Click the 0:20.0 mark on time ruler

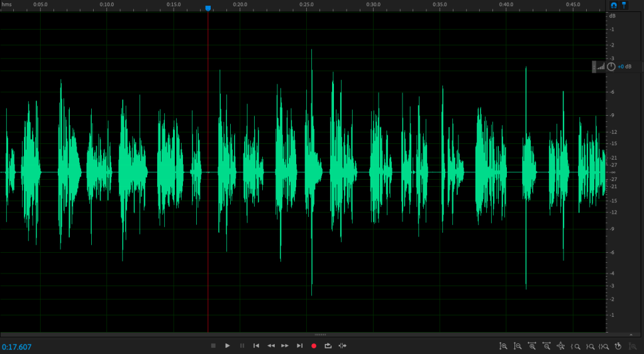tap(240, 4)
